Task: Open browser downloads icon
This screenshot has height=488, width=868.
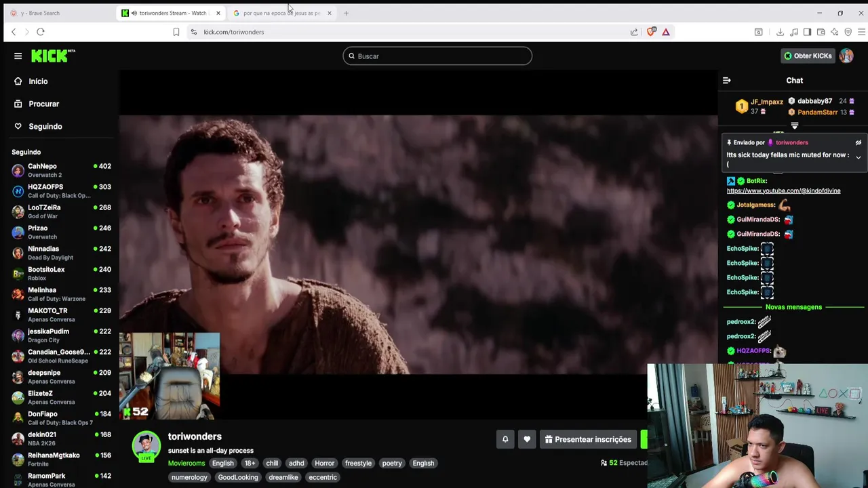Action: (x=780, y=32)
